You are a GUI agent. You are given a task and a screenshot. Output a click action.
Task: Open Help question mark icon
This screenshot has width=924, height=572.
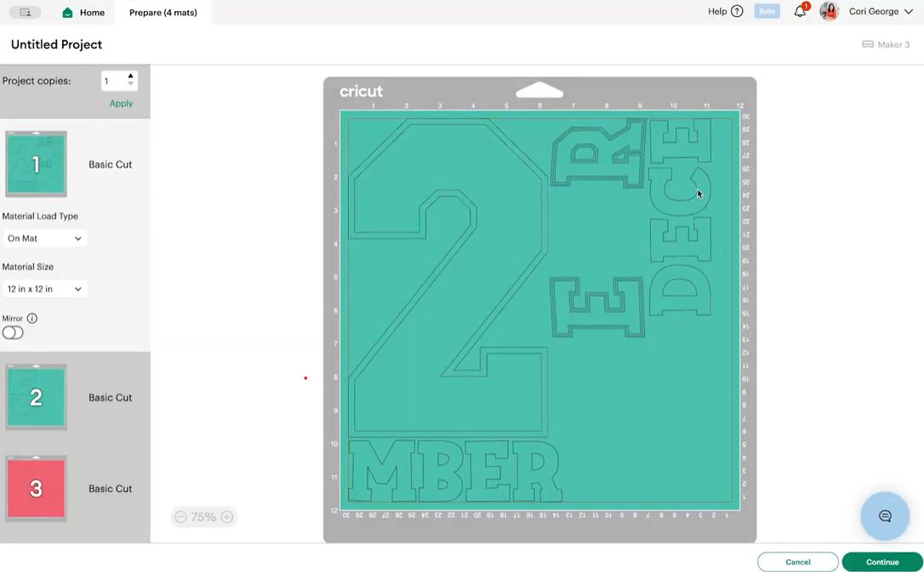click(x=737, y=11)
